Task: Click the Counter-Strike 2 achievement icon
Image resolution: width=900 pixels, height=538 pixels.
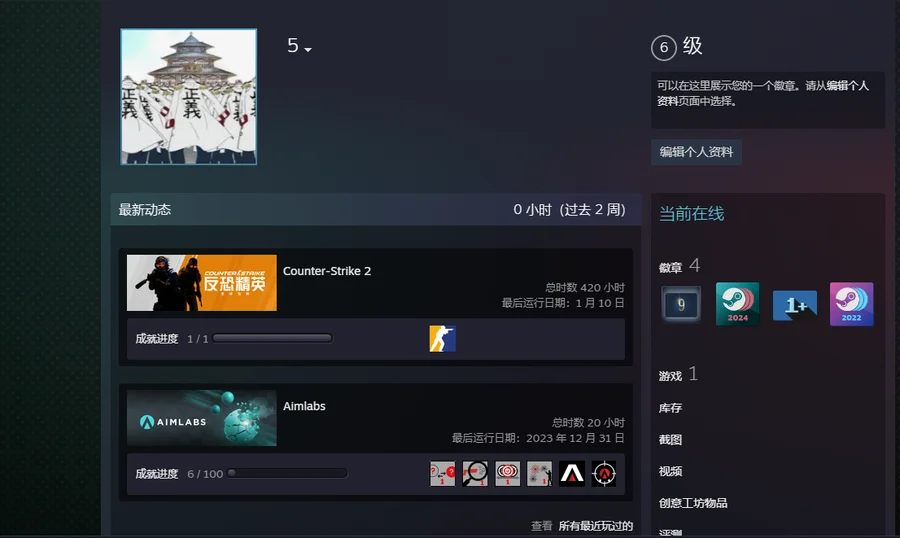Action: (x=442, y=339)
